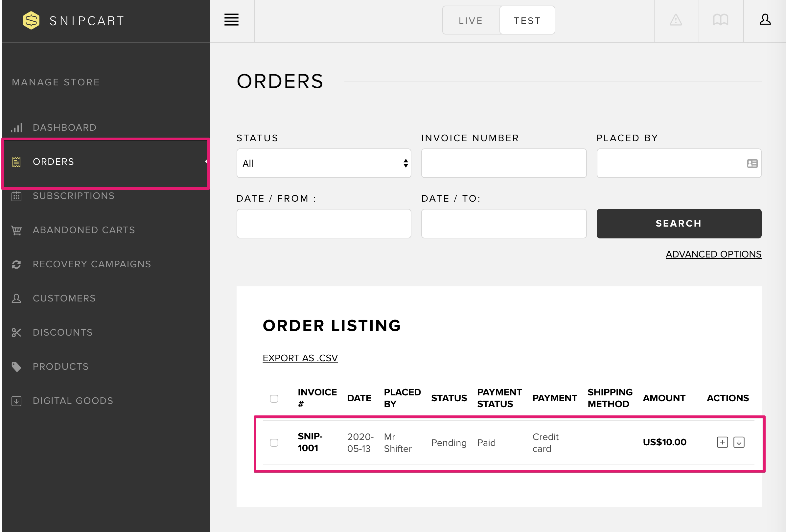
Task: Click the Discounts scissors icon
Action: click(x=16, y=333)
